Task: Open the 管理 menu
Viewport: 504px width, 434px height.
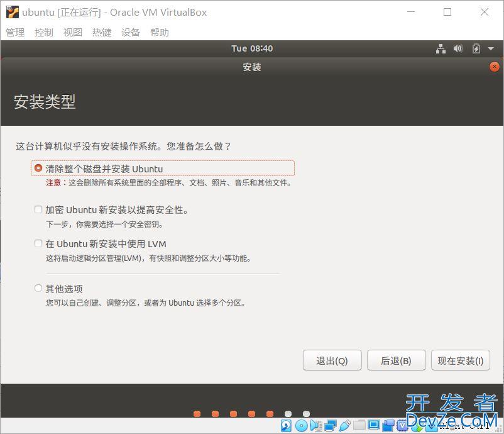Action: (x=15, y=32)
